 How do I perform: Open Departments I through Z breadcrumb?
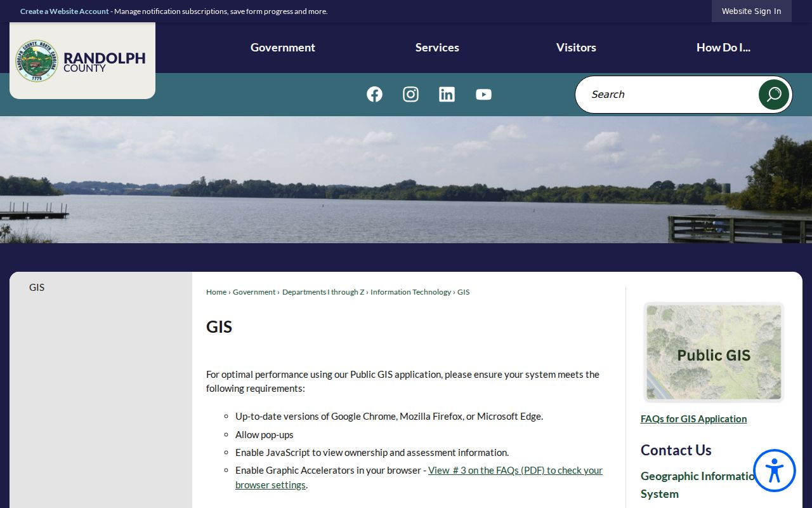coord(324,292)
